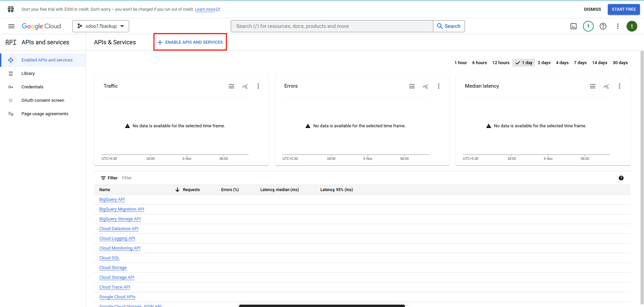This screenshot has height=307, width=644.
Task: Go to the Credentials page
Action: coord(43,87)
